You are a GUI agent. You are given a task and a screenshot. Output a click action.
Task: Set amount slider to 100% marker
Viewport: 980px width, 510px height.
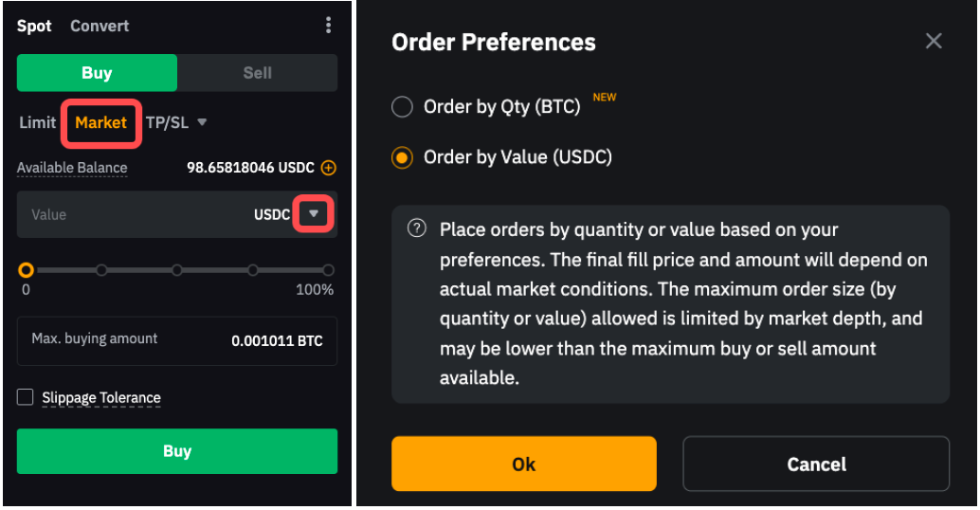click(x=328, y=270)
